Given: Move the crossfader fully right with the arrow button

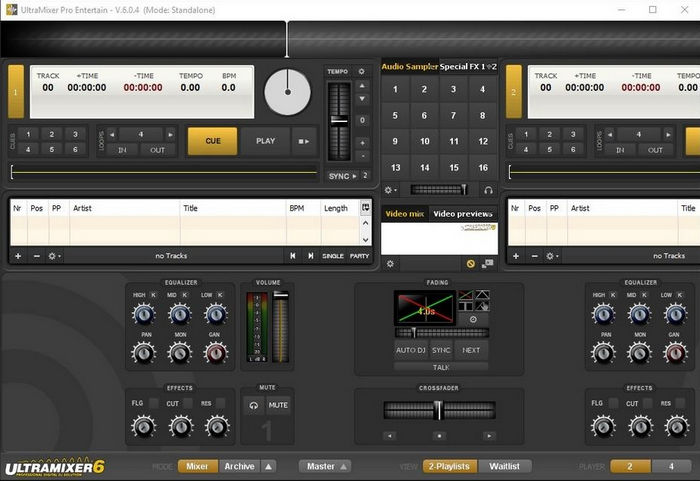Looking at the screenshot, I should pyautogui.click(x=489, y=435).
